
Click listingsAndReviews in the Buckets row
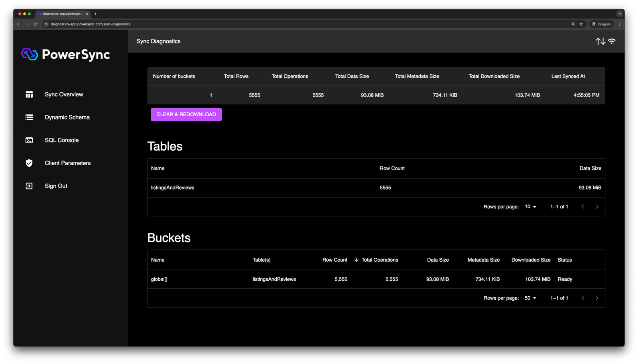(274, 279)
